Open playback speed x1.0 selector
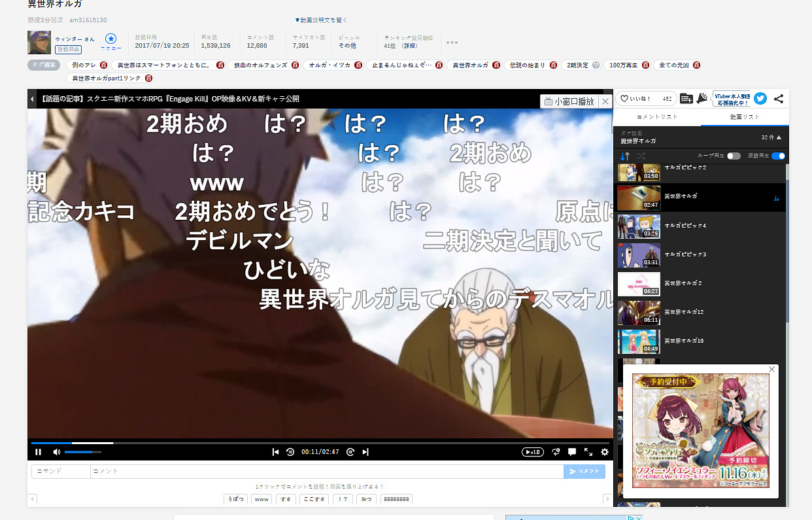This screenshot has height=520, width=812. (532, 452)
